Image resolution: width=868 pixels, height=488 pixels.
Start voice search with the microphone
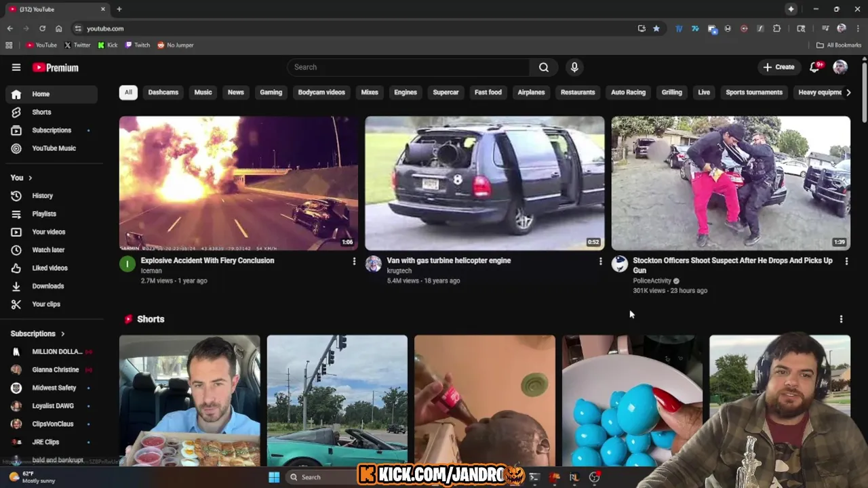click(574, 67)
